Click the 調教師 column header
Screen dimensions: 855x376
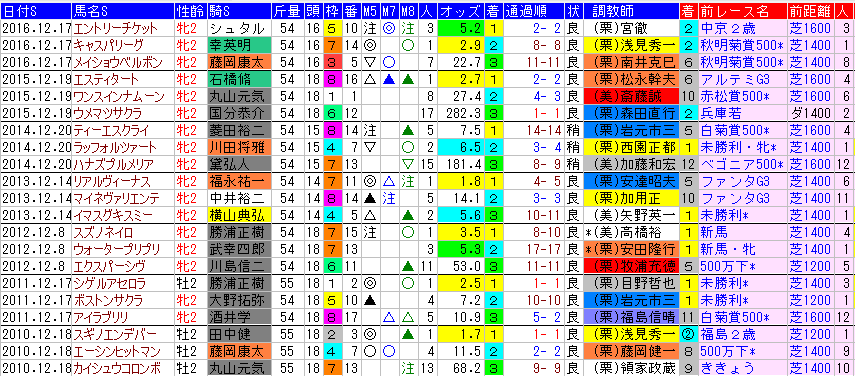click(x=630, y=11)
